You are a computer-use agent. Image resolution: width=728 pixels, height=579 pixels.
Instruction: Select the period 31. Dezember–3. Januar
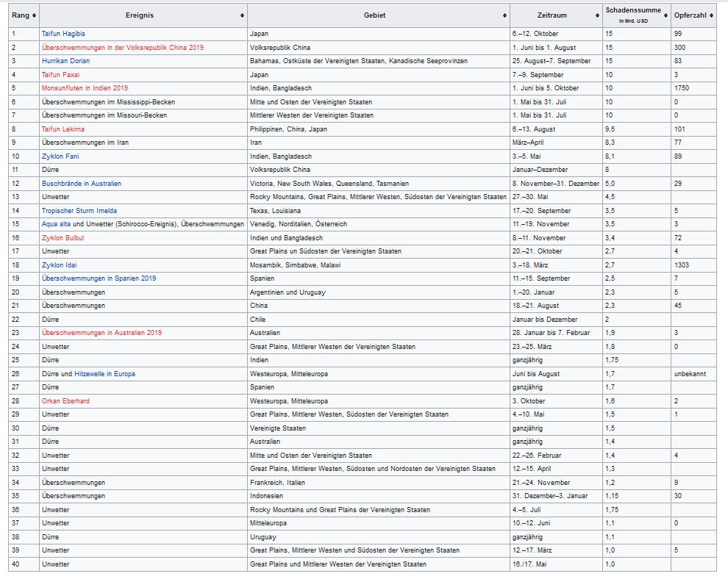[x=550, y=496]
